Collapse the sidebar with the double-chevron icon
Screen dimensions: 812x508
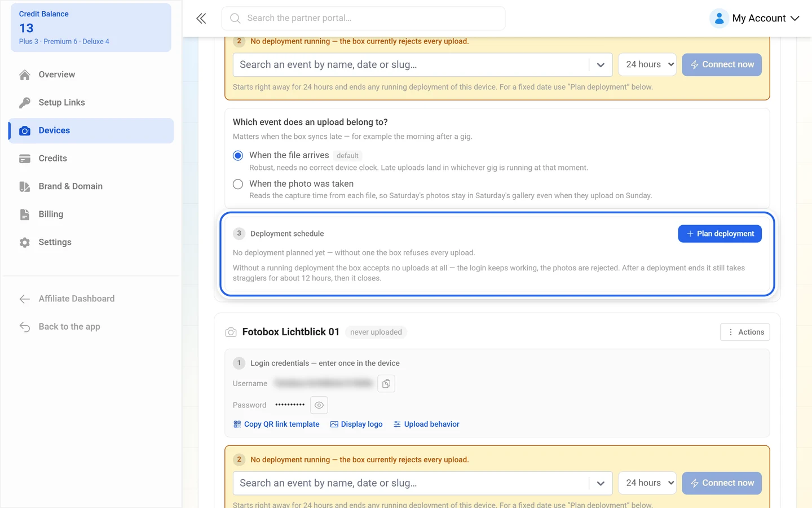[x=201, y=19]
